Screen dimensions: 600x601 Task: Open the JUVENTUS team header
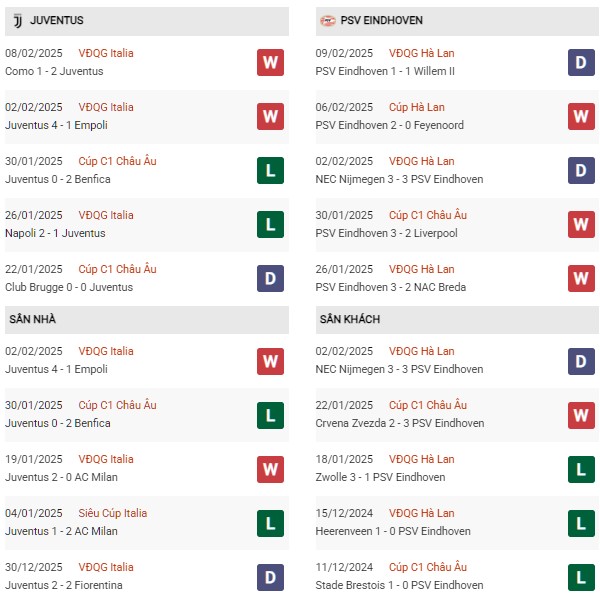pyautogui.click(x=147, y=21)
